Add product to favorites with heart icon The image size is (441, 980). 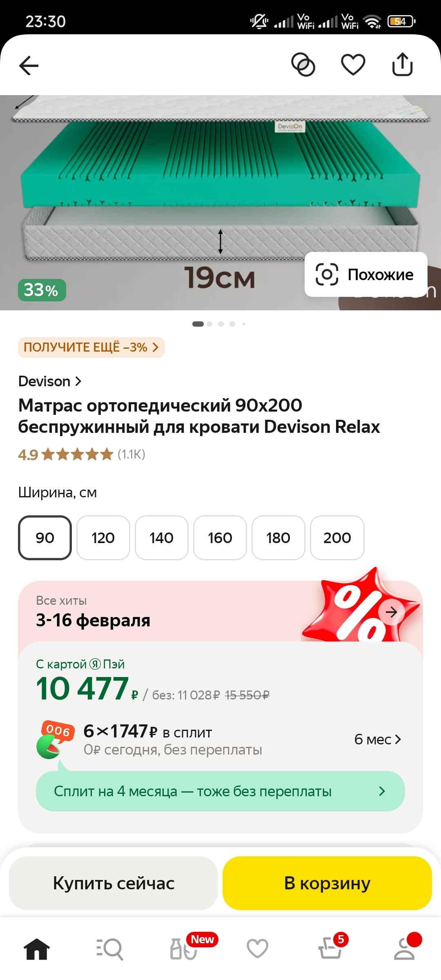pos(353,65)
